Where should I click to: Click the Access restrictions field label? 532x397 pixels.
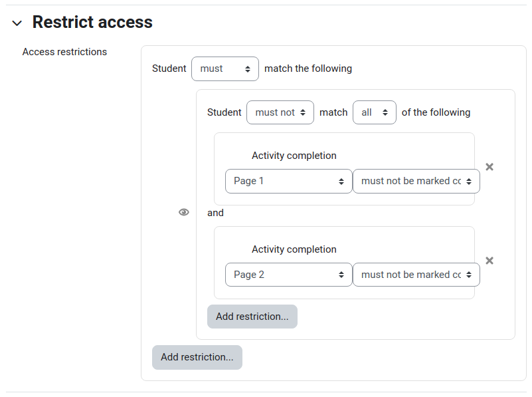click(x=64, y=52)
